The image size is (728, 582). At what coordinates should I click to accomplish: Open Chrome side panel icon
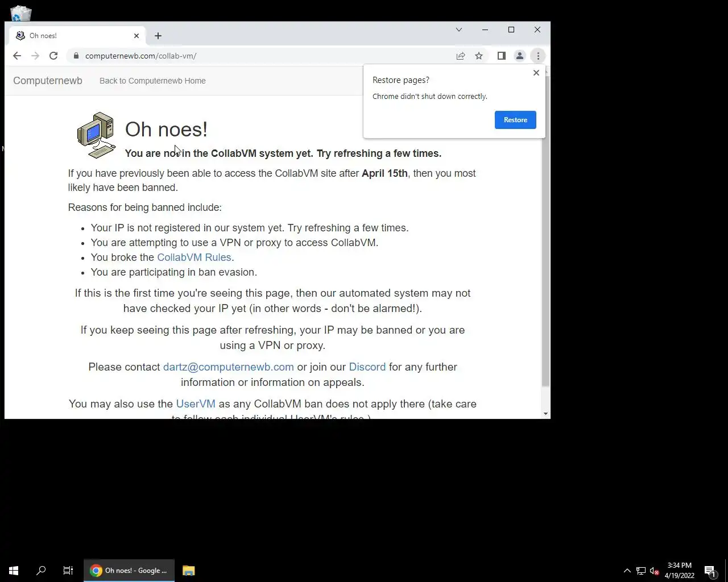pos(502,56)
